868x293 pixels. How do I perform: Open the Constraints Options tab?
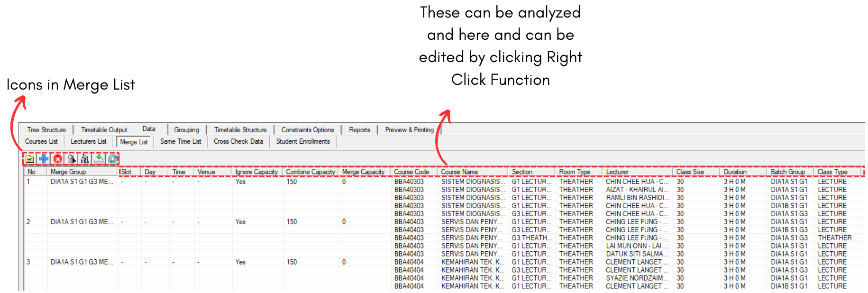tap(307, 130)
